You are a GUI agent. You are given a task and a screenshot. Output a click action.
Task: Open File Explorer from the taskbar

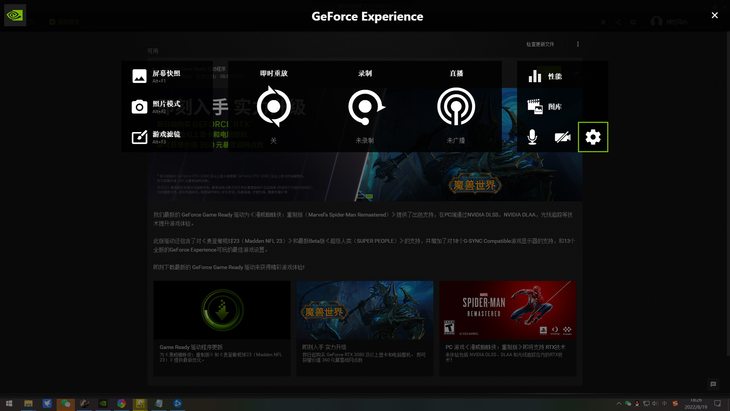coord(28,404)
